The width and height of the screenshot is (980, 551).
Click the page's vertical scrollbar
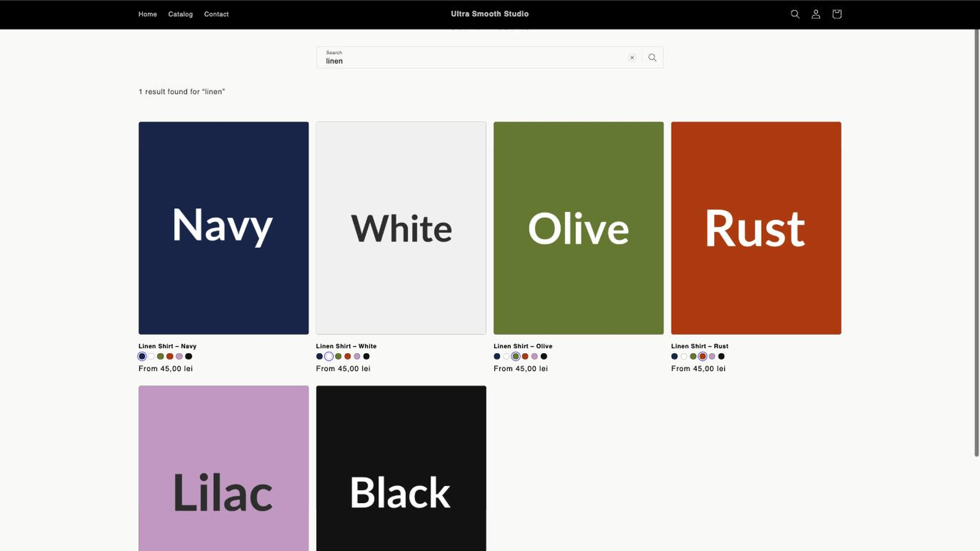coord(977,242)
